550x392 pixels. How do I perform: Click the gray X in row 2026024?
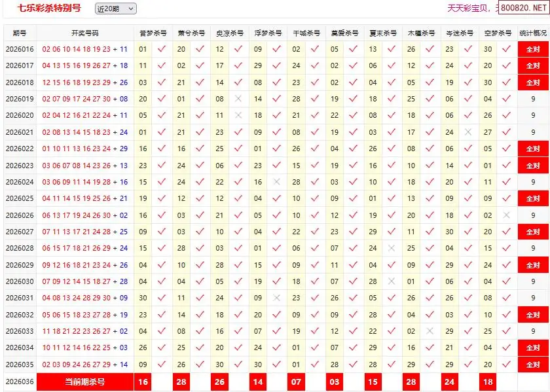(x=276, y=182)
